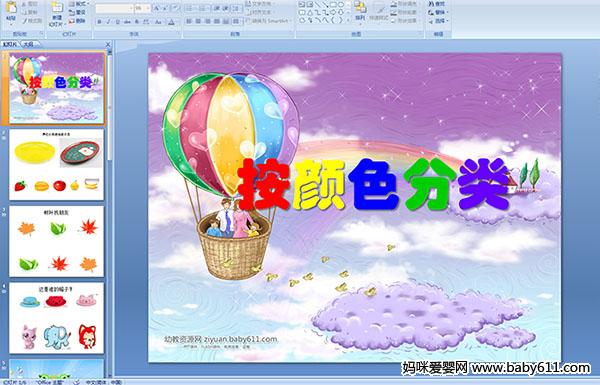The height and width of the screenshot is (385, 600).
Task: Click the input language indicator in the status bar
Action: (103, 382)
